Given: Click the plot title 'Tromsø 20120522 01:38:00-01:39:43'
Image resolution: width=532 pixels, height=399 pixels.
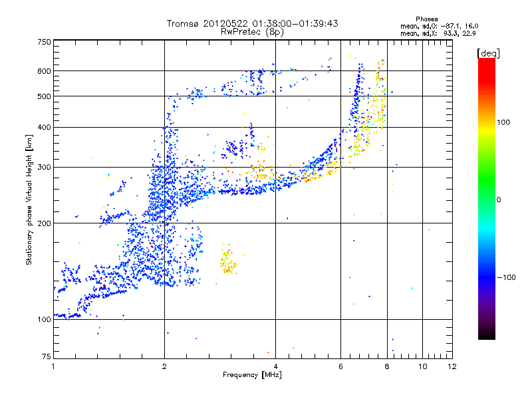Looking at the screenshot, I should point(252,23).
